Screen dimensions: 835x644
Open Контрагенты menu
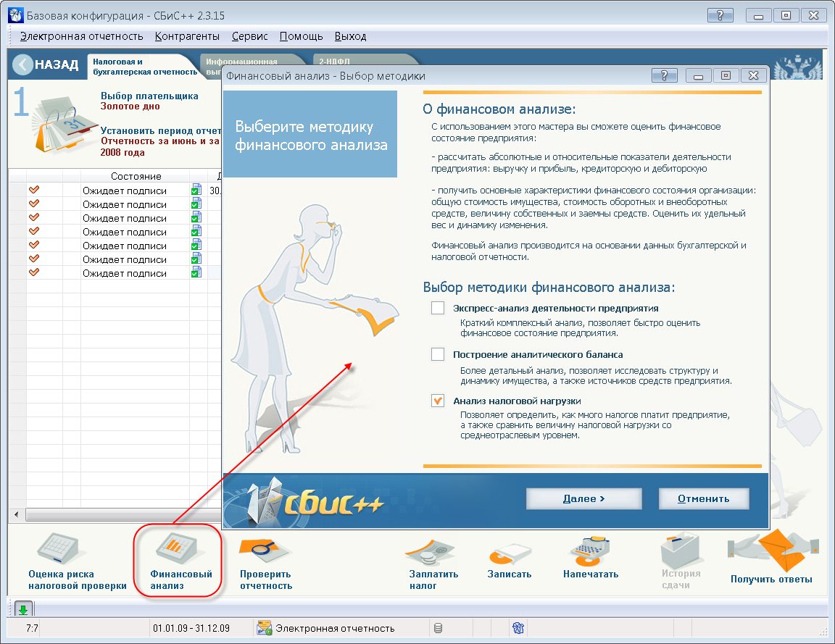click(187, 36)
